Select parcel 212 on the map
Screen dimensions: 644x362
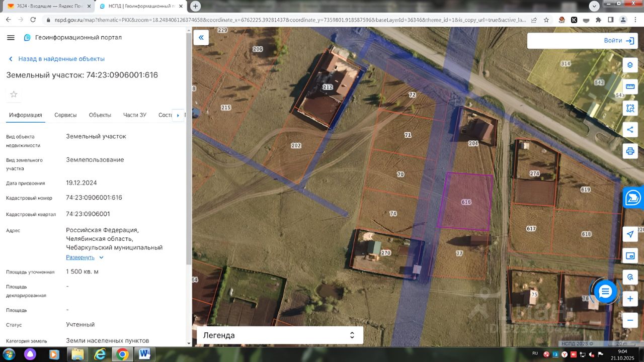[x=328, y=87]
